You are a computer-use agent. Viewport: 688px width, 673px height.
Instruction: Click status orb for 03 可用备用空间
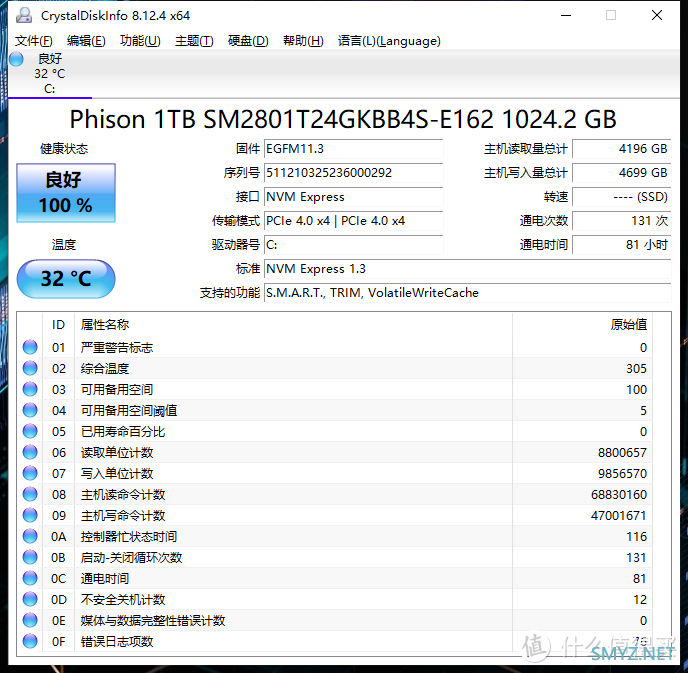(x=30, y=389)
